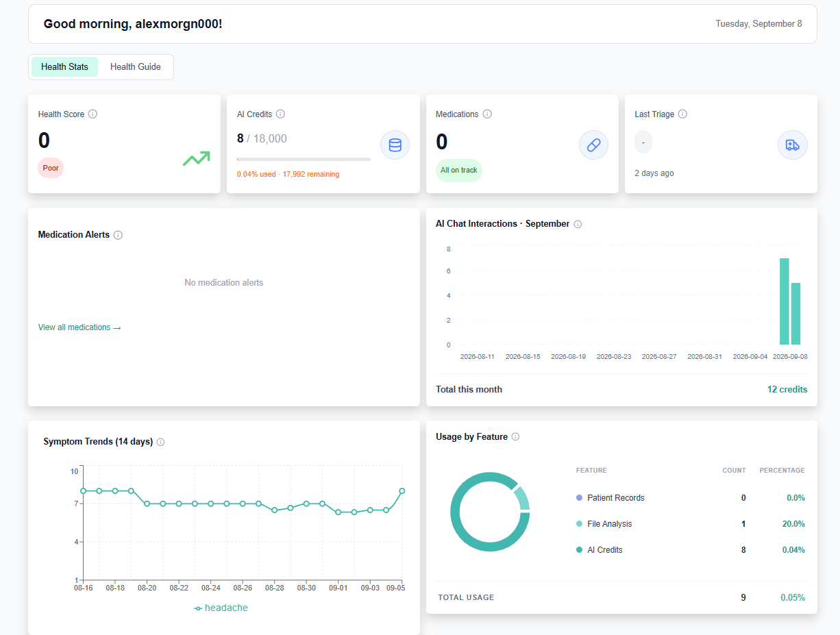The height and width of the screenshot is (635, 840).
Task: Click the green trending-up arrow icon
Action: pyautogui.click(x=196, y=159)
